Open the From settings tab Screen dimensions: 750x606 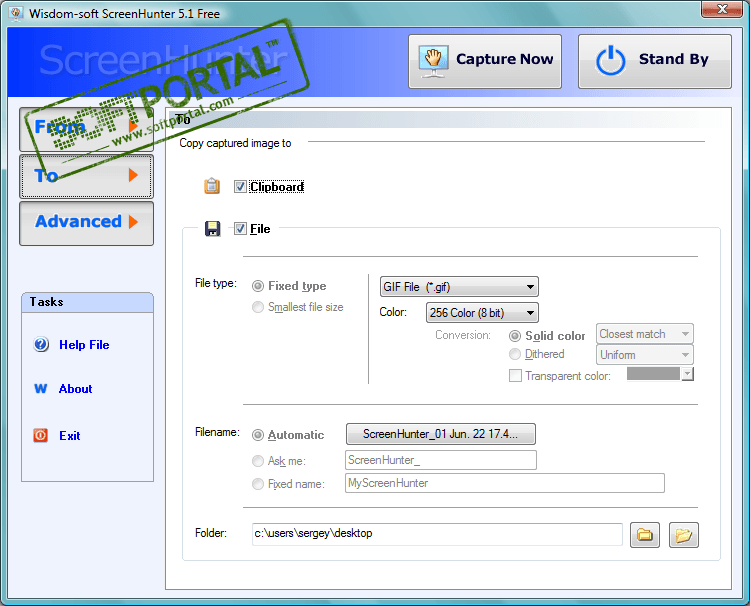coord(87,129)
